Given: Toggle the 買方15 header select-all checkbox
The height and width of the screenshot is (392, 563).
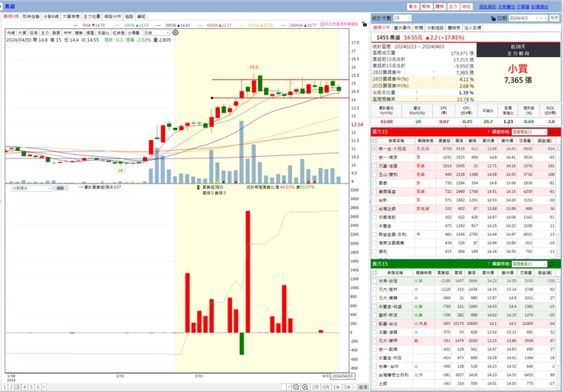Looking at the screenshot, I should tap(374, 141).
